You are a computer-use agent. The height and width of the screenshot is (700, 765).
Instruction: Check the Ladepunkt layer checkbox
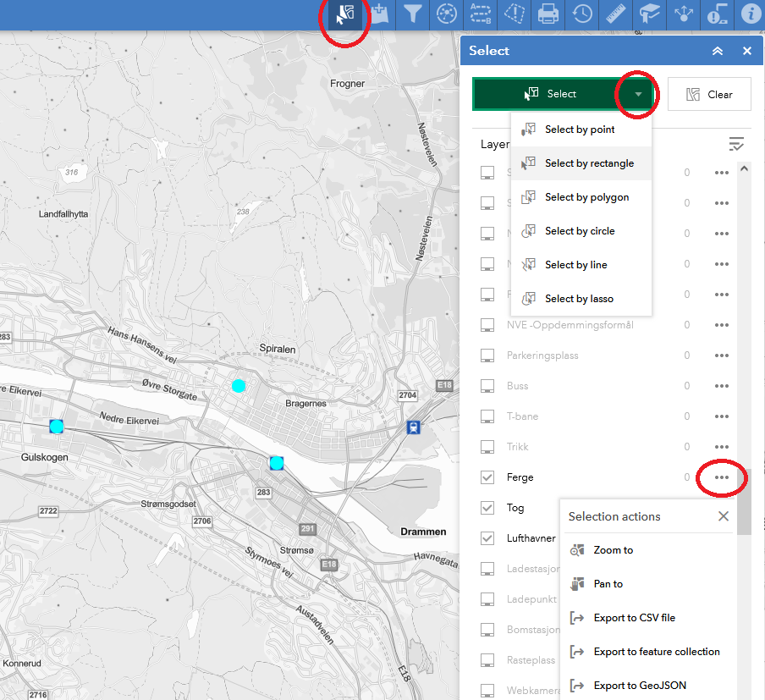(487, 599)
